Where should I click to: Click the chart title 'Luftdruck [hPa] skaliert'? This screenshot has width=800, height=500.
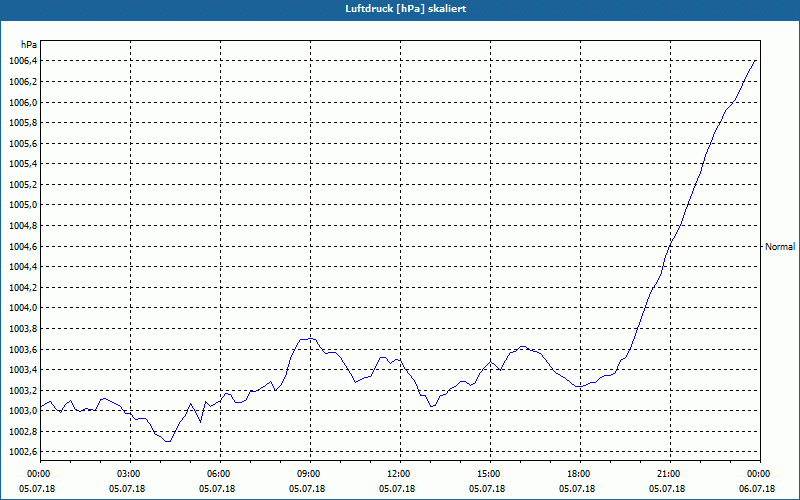coord(405,9)
